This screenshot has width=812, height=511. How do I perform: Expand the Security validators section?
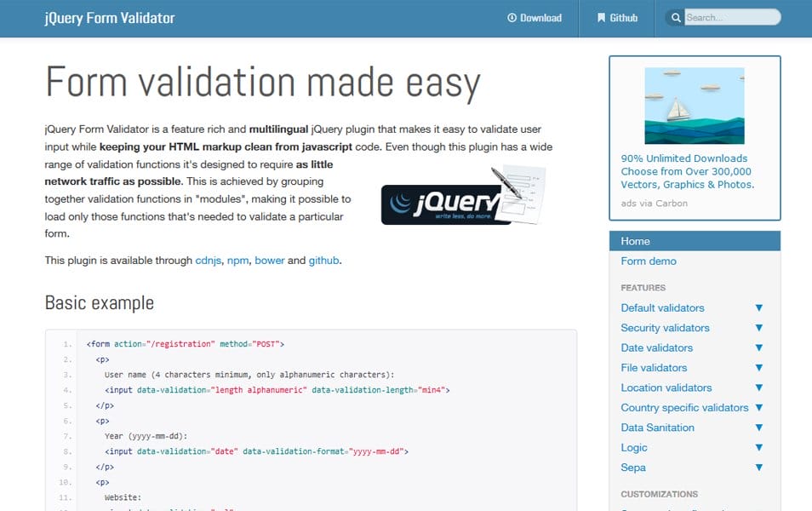(x=758, y=327)
